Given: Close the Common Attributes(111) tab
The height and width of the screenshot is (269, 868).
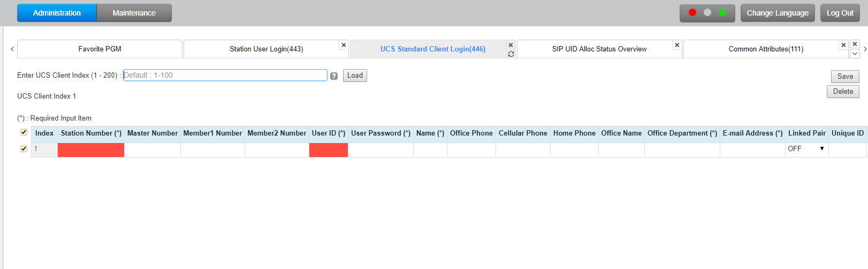Looking at the screenshot, I should [843, 45].
